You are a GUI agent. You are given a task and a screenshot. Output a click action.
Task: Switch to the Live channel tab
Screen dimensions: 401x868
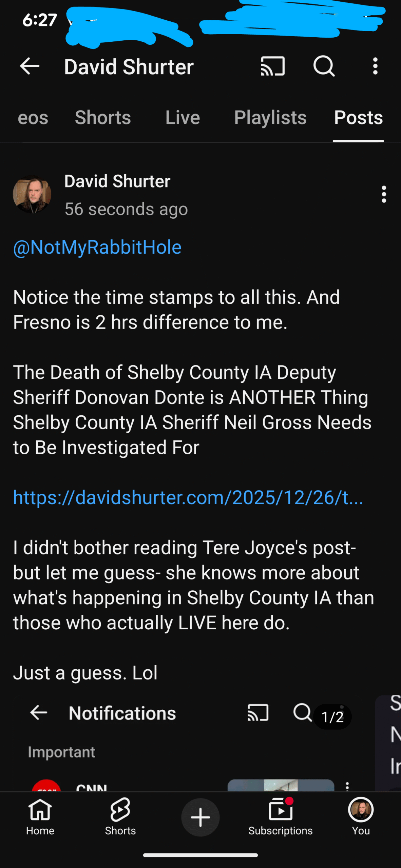[x=183, y=118]
